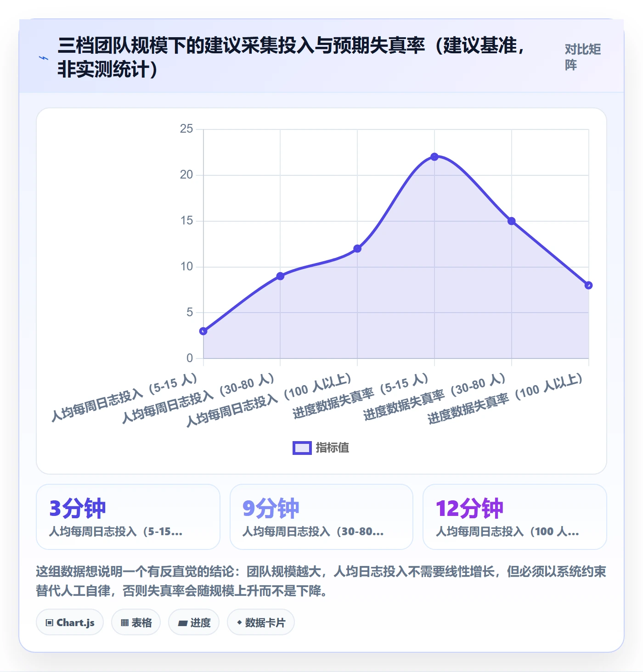Image resolution: width=643 pixels, height=672 pixels.
Task: Click the y-axis value 20
Action: (x=186, y=174)
